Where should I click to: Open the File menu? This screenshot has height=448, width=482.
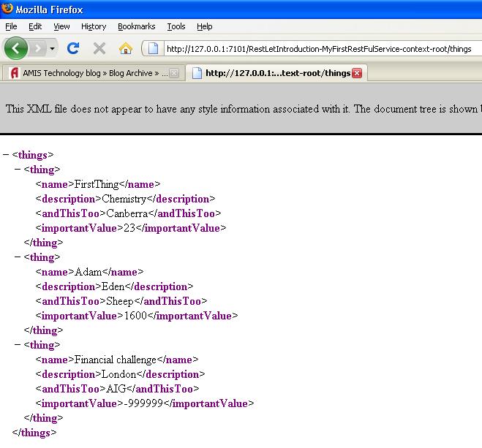tap(11, 26)
